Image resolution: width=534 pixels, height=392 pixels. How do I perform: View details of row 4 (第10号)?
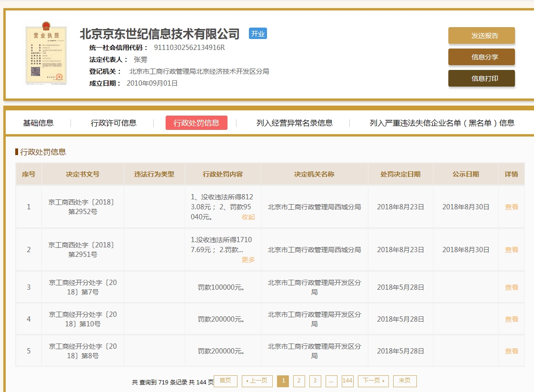[x=511, y=319]
